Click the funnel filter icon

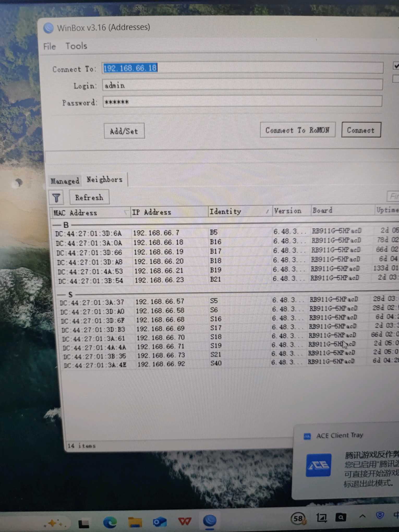[56, 198]
